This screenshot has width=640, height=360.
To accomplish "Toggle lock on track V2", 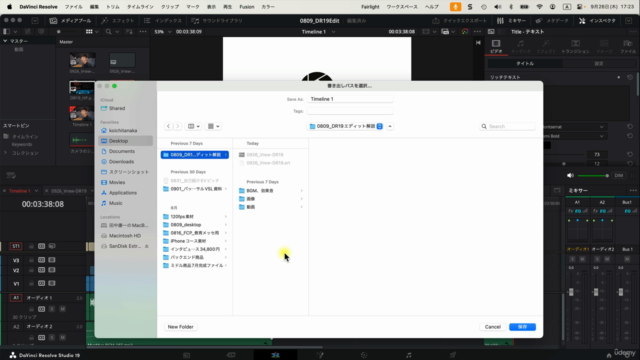I will 31,270.
